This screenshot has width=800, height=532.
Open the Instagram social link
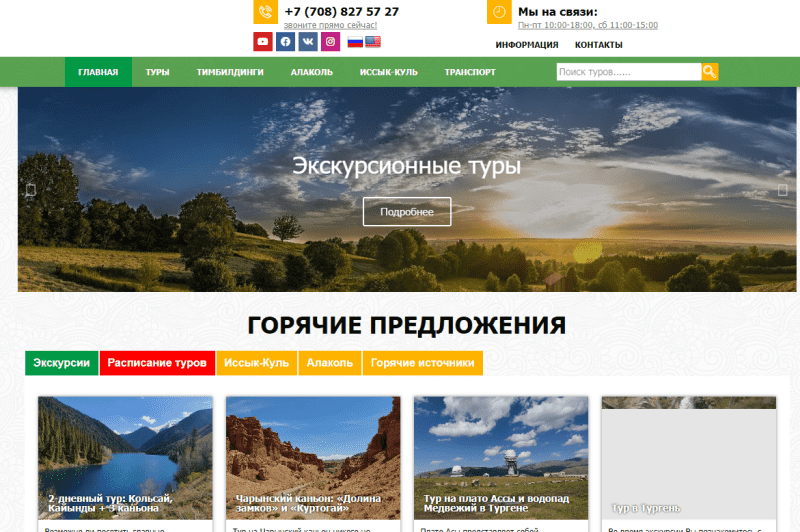[x=331, y=42]
